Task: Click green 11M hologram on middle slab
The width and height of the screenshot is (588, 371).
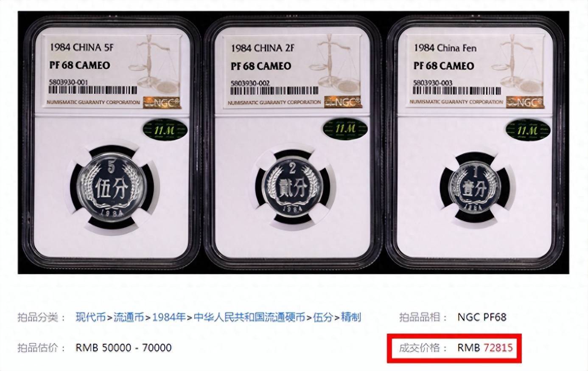Action: pyautogui.click(x=345, y=129)
